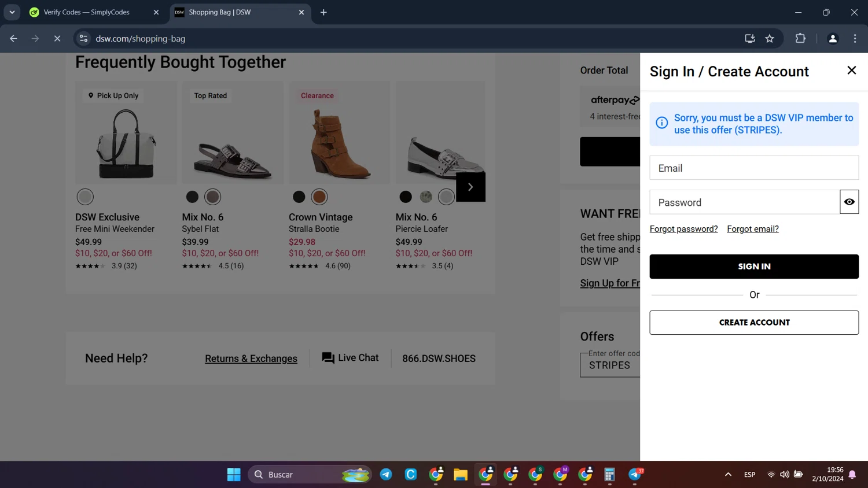Open the Free Mini Weekender bag image

(126, 143)
